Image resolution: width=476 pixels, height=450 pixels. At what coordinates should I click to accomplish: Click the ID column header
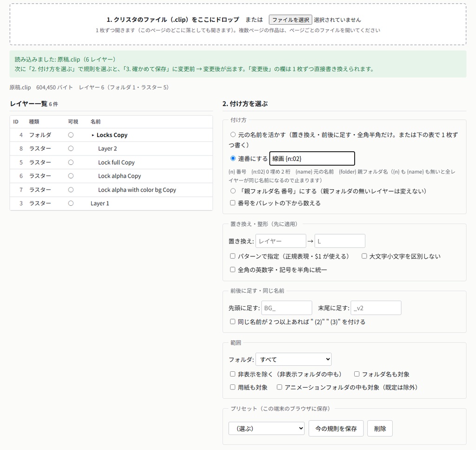click(16, 121)
